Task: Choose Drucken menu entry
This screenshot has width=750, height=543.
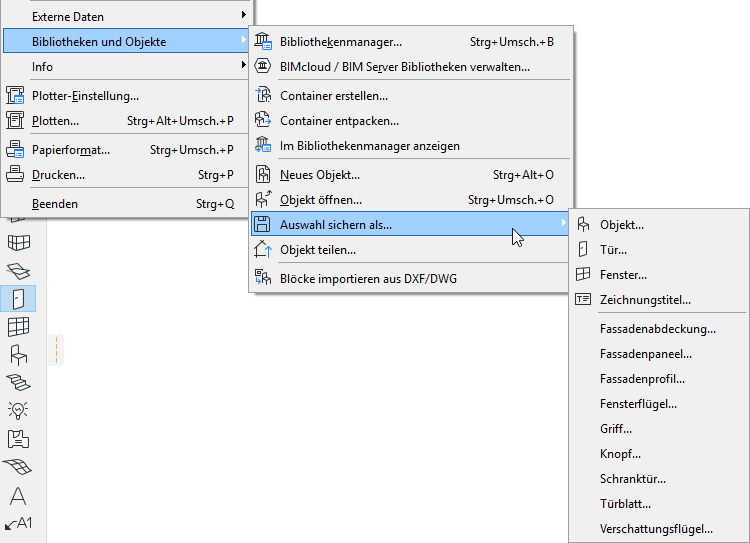Action: 127,175
